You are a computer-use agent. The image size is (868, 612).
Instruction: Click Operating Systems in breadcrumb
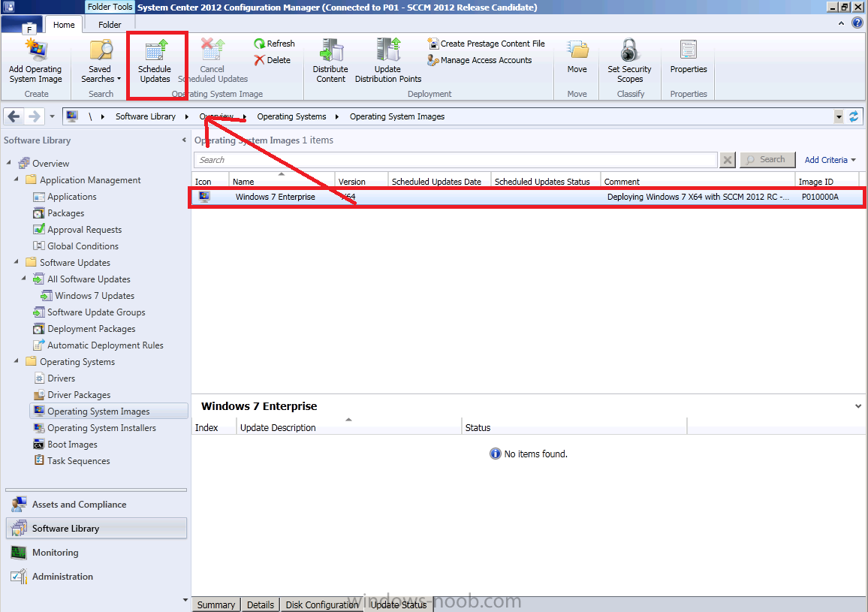pos(292,116)
